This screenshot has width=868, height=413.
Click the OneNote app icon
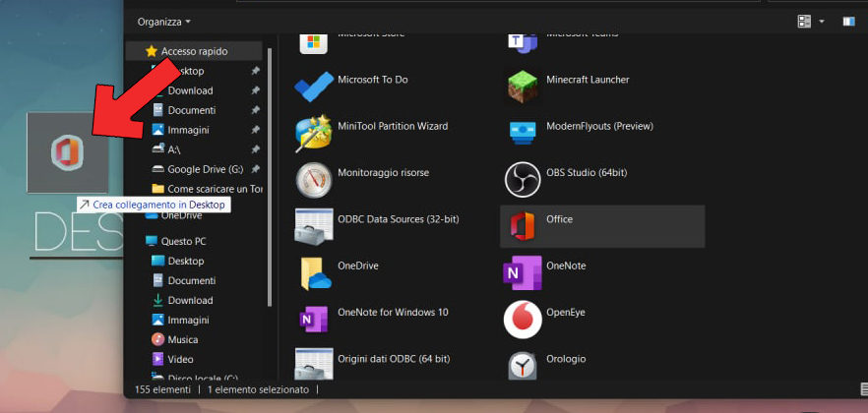click(523, 272)
